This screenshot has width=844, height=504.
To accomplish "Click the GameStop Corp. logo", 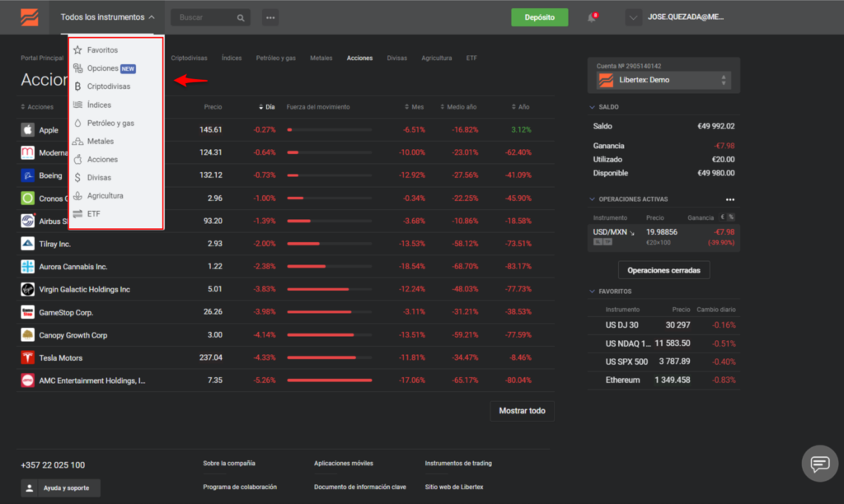I will pos(27,312).
